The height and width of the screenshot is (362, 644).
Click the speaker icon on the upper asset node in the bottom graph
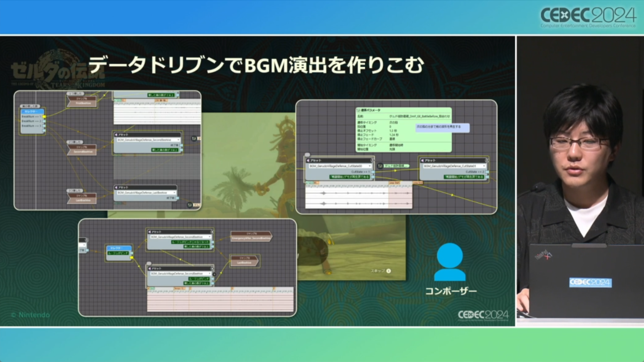[150, 232]
